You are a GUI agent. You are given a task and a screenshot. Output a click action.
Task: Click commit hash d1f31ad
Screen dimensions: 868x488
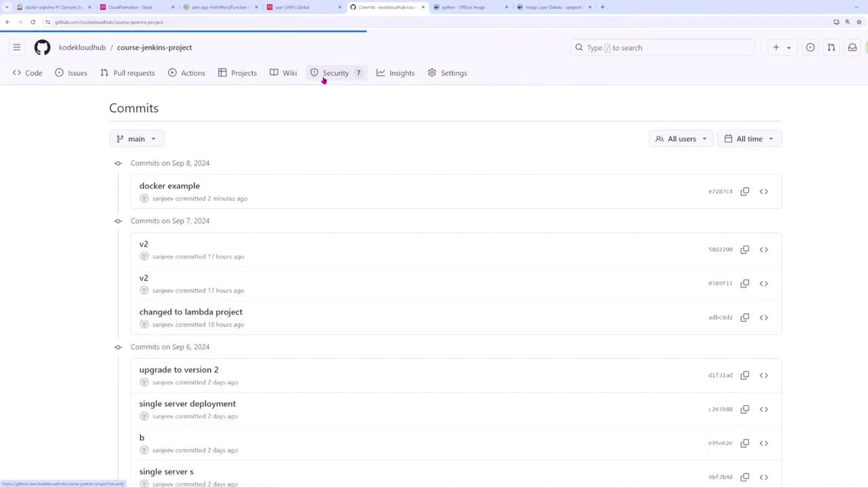tap(720, 375)
